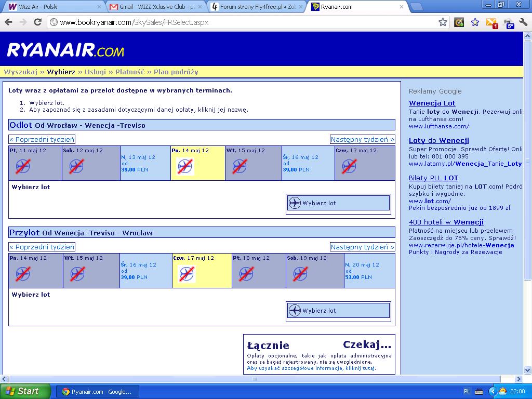This screenshot has height=399, width=532.
Task: Expand hidden system tray icons arrow
Action: (493, 392)
